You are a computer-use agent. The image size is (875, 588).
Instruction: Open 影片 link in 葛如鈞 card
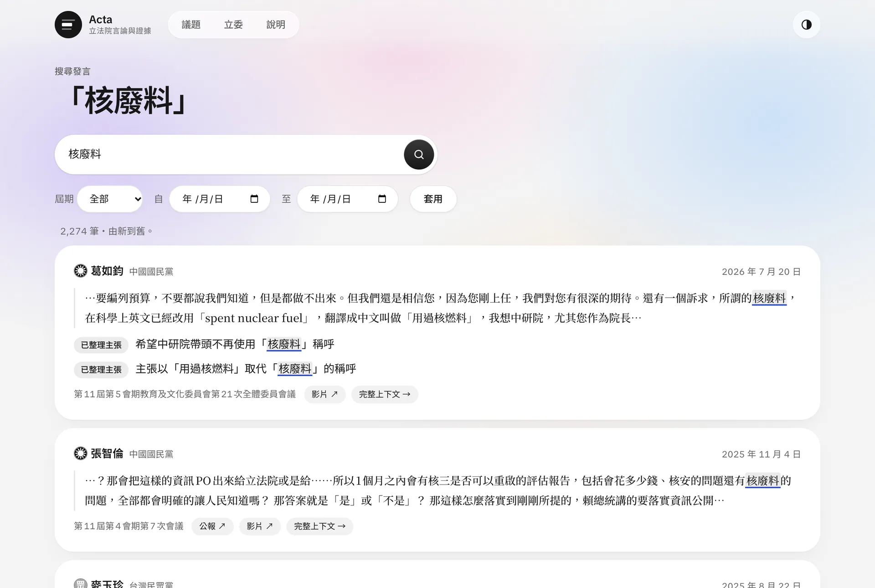[x=324, y=394]
